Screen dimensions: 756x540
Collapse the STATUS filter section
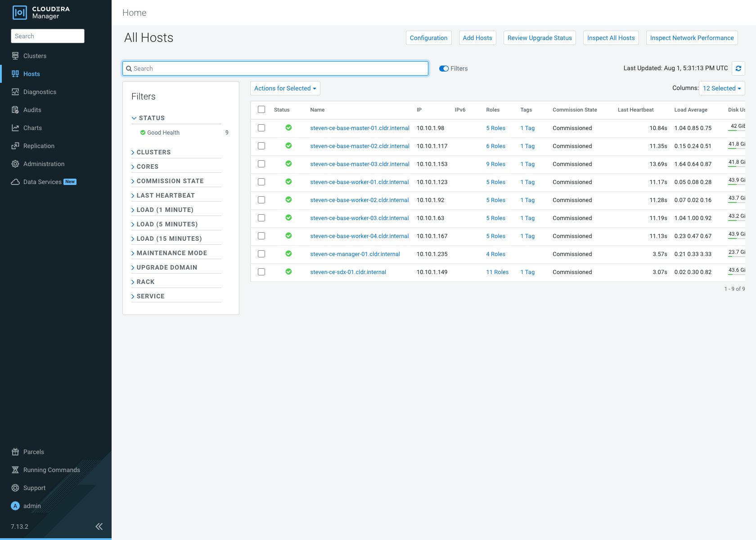pos(176,118)
